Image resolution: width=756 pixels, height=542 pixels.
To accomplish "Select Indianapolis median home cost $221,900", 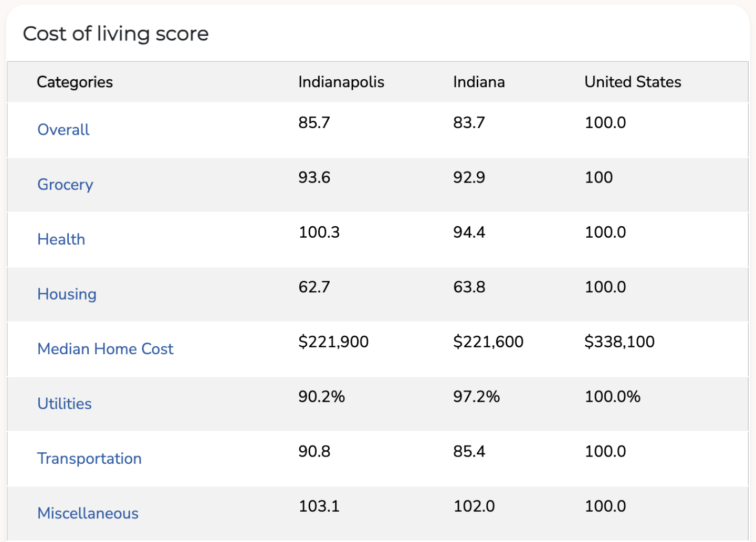I will pyautogui.click(x=333, y=342).
